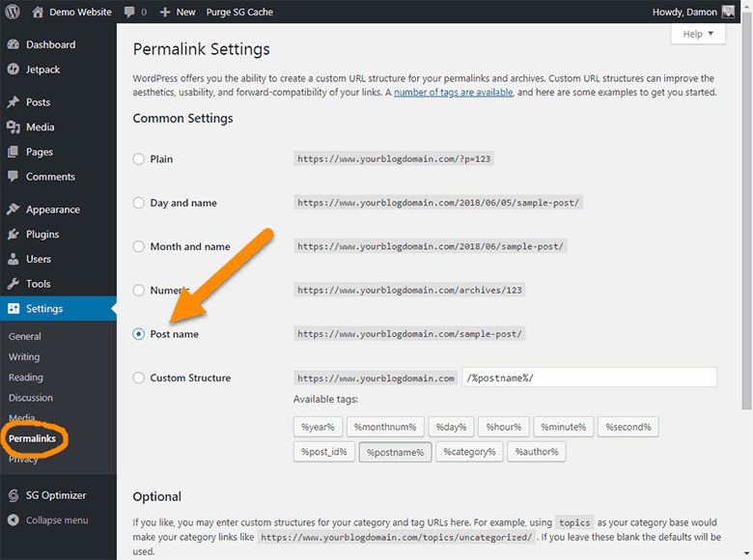The height and width of the screenshot is (560, 753).
Task: Click the Settings sliders icon
Action: tap(14, 308)
